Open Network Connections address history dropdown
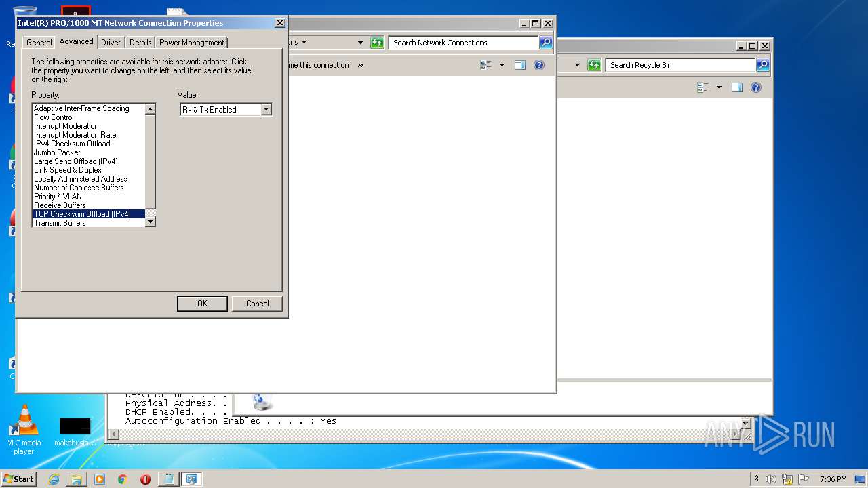The width and height of the screenshot is (868, 488). coord(360,43)
